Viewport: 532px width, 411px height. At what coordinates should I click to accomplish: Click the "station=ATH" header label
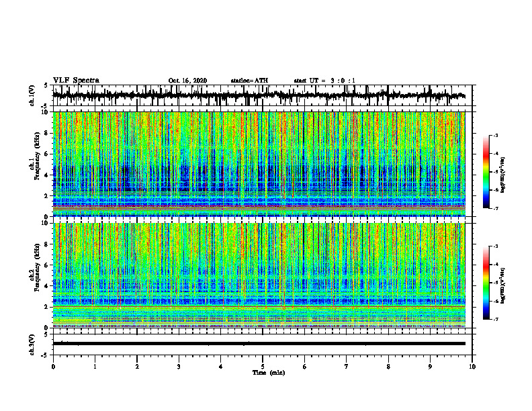(x=249, y=81)
